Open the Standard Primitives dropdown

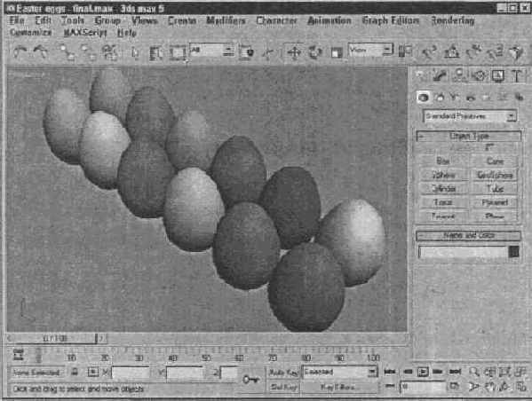point(470,116)
